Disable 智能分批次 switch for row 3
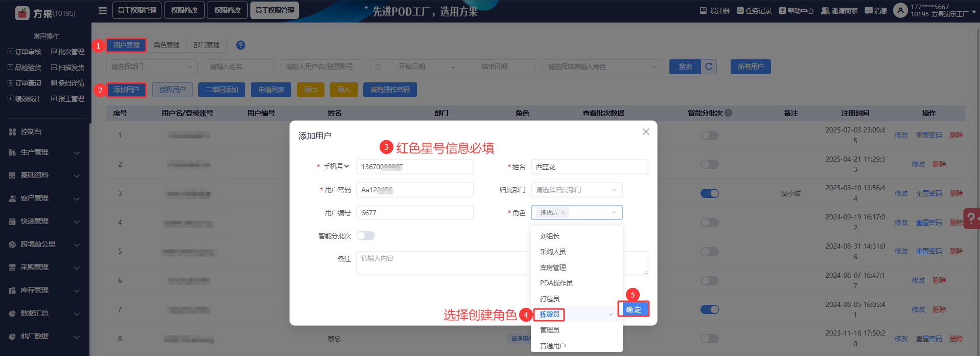The width and height of the screenshot is (980, 356). pos(709,193)
